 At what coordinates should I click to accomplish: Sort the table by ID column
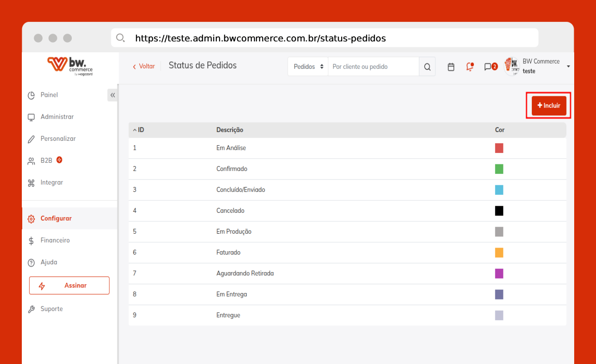tap(138, 130)
